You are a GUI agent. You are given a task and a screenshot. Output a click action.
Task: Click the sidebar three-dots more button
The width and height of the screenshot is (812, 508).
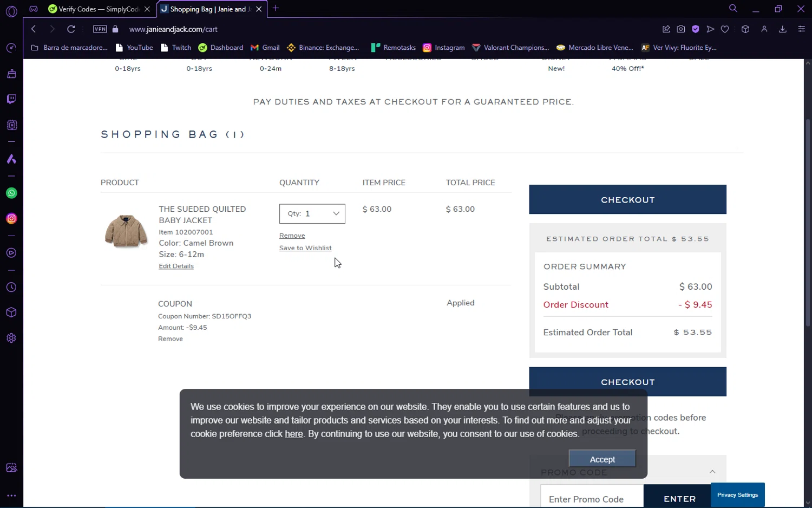tap(11, 496)
